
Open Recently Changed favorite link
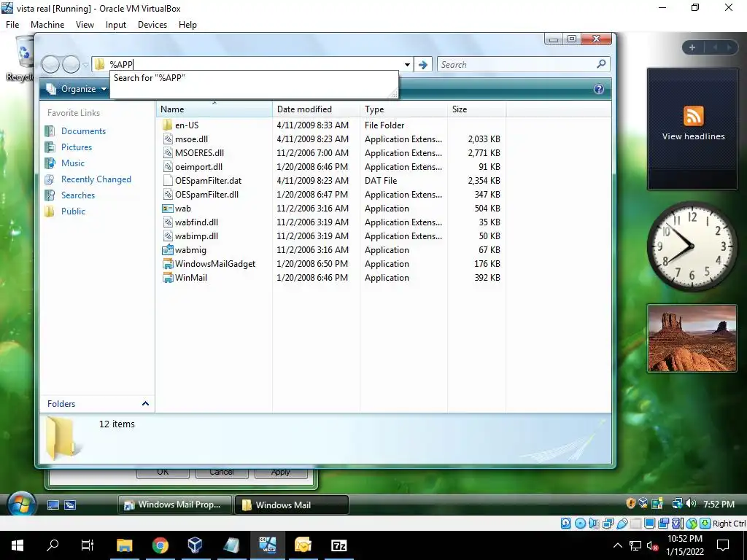click(96, 179)
